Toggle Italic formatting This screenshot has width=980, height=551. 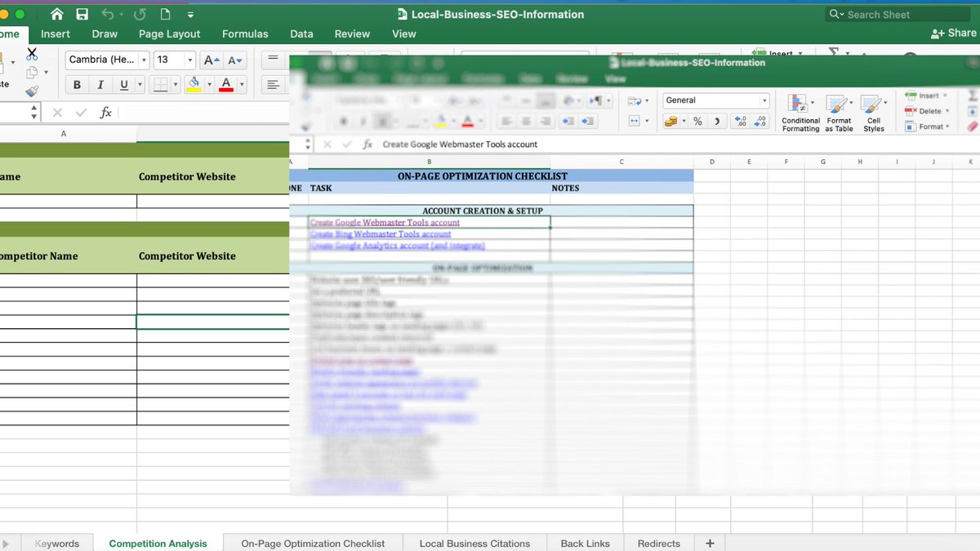pyautogui.click(x=100, y=85)
